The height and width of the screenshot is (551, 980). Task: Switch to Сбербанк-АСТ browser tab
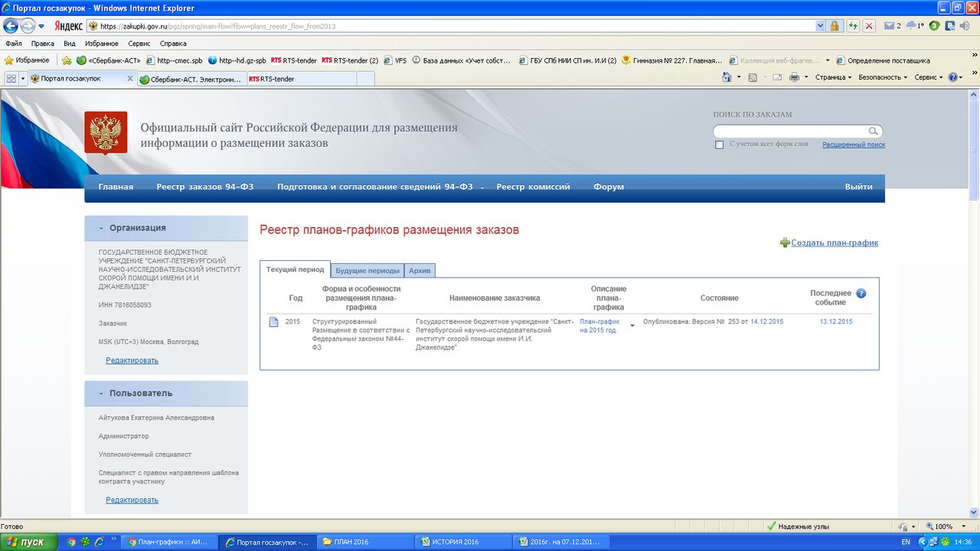(191, 79)
